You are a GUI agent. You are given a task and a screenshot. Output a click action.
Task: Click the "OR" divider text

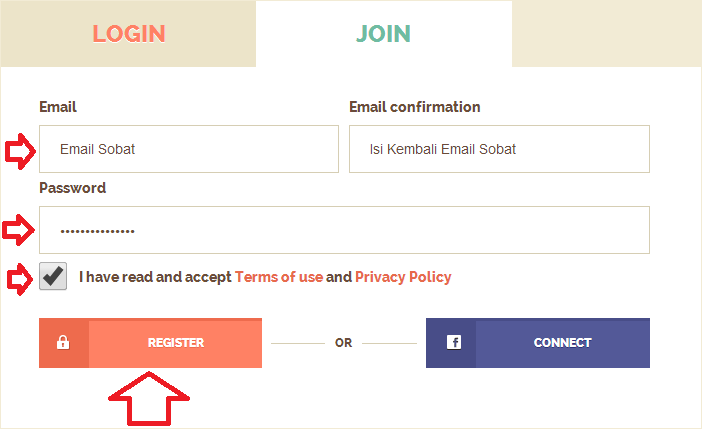pos(344,343)
